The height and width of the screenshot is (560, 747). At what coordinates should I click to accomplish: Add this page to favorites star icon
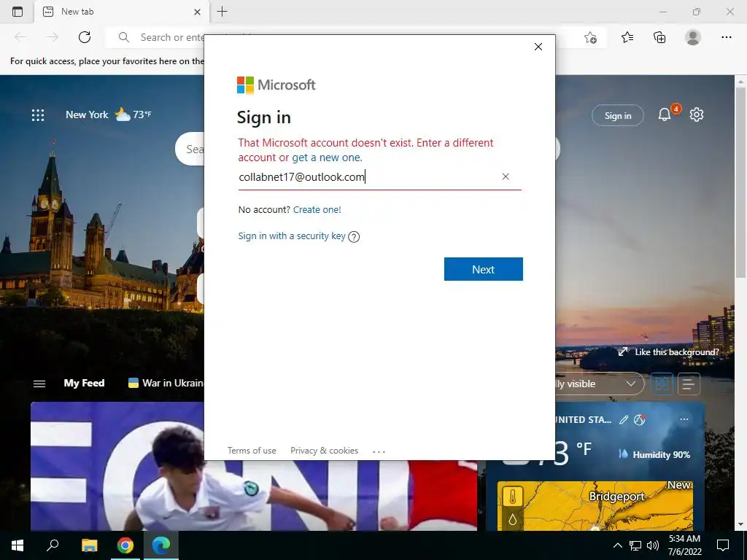click(x=590, y=37)
